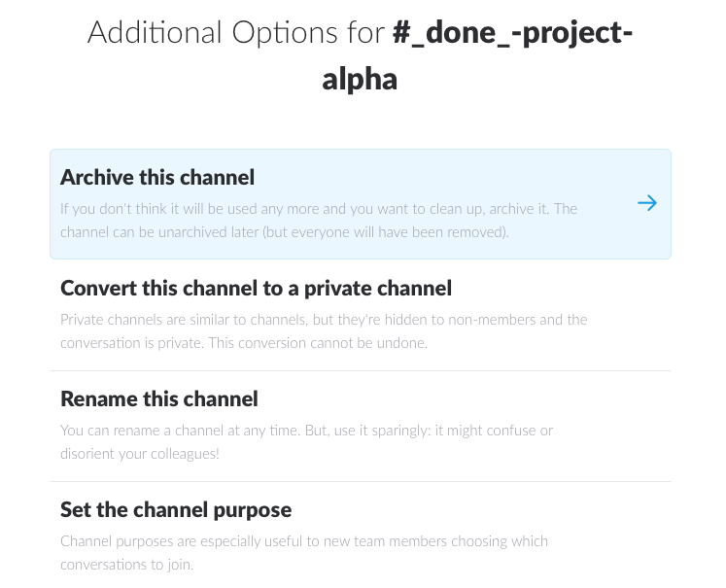Click the word "alpha" in the page title
Viewport: 726px width, 588px height.
[360, 79]
